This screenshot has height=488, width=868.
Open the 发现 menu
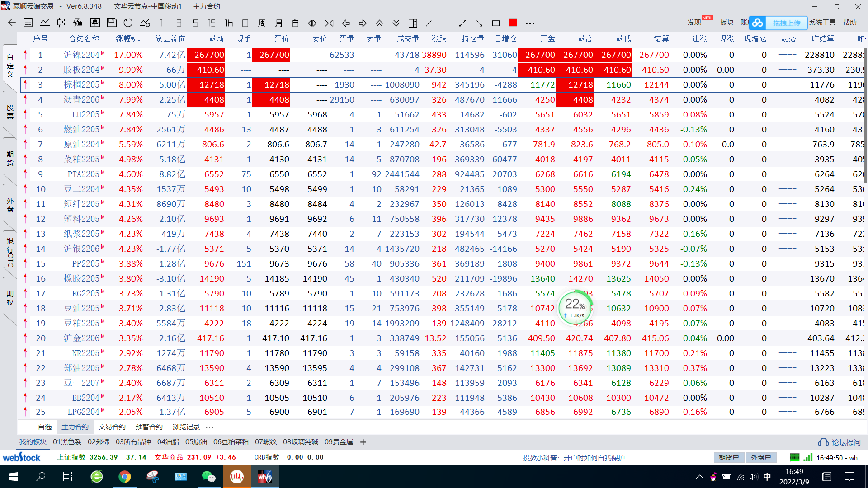click(x=694, y=23)
